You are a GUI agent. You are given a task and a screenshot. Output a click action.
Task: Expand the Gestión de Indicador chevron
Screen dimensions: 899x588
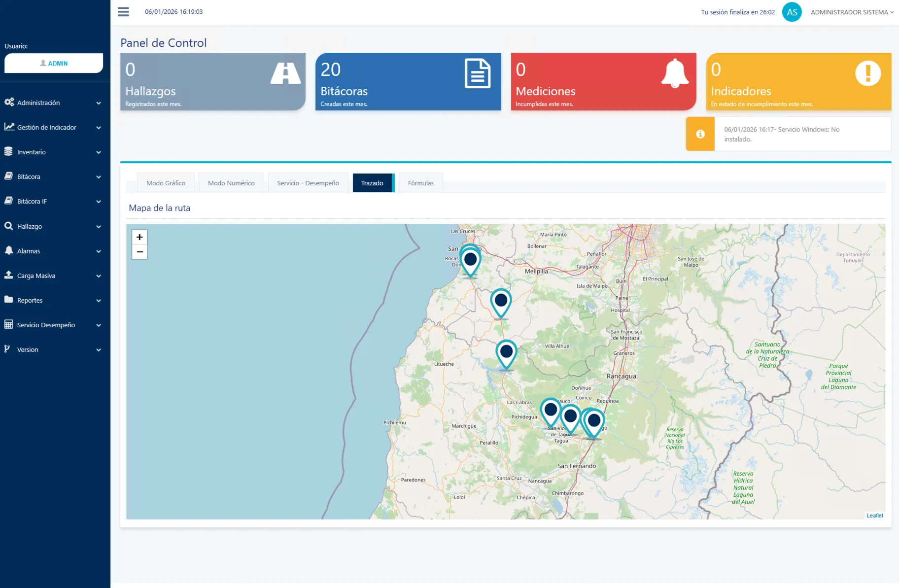pyautogui.click(x=99, y=128)
